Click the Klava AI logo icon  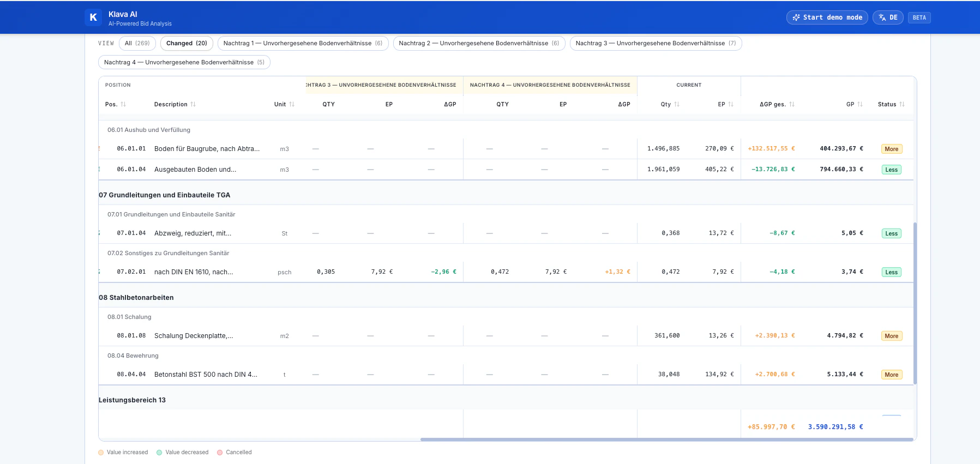click(93, 17)
